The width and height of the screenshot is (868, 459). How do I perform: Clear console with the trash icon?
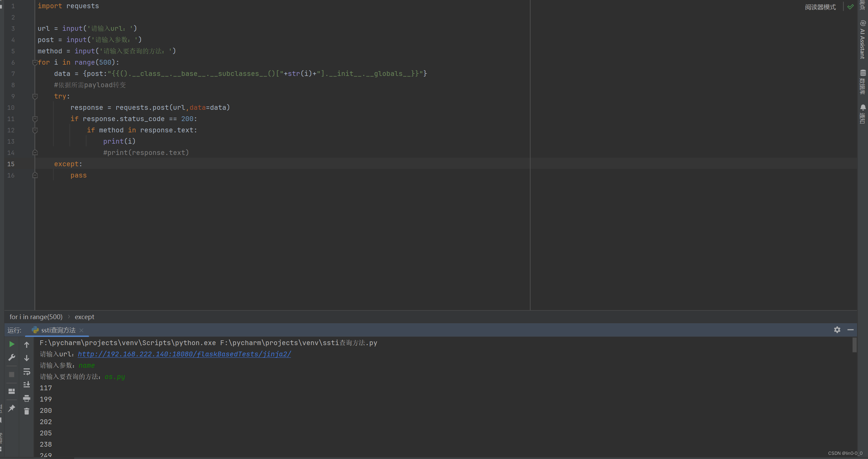[27, 411]
